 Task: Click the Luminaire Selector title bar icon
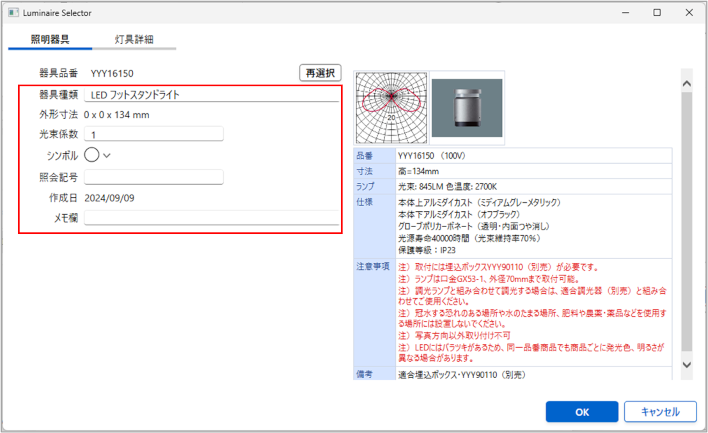tap(13, 12)
